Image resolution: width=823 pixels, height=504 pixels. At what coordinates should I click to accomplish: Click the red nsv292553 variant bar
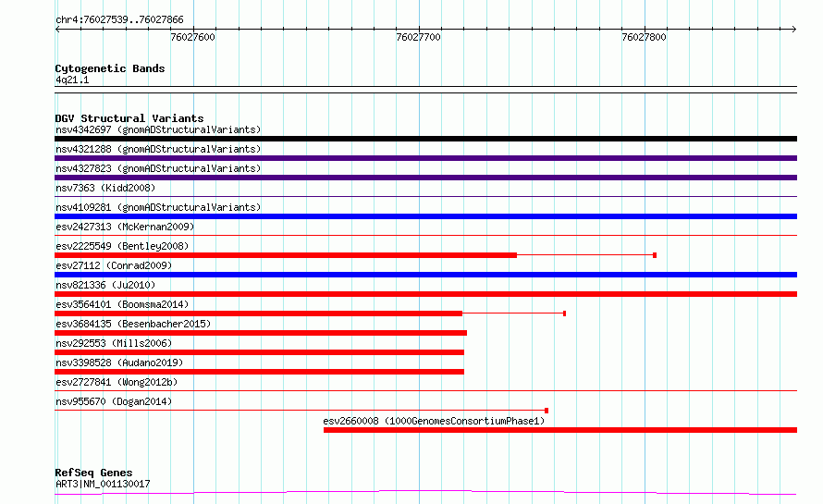click(x=259, y=352)
